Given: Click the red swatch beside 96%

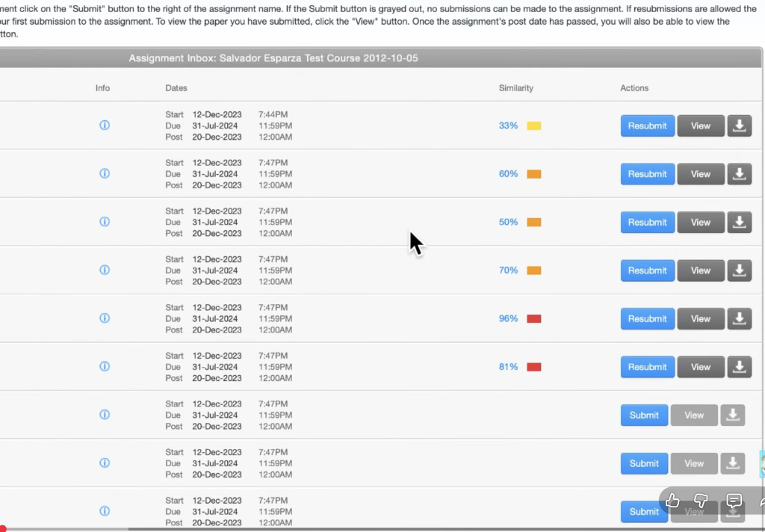Looking at the screenshot, I should point(533,319).
